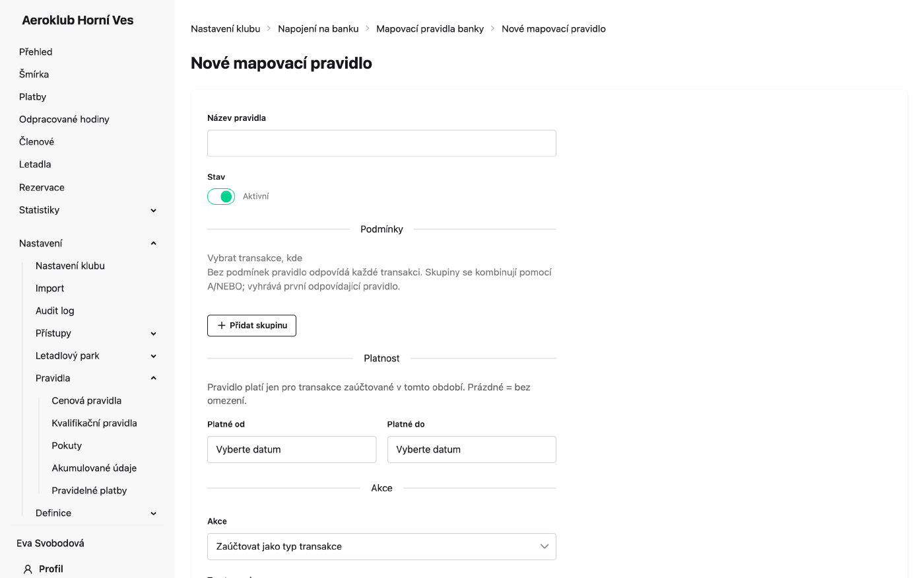Click the plus icon in Přidat skupinu

tap(222, 326)
